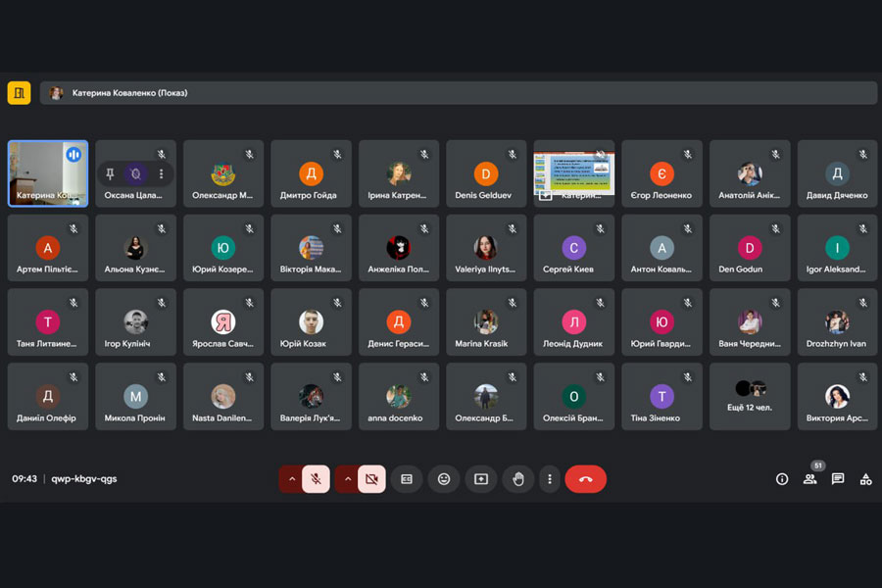Click Артем Пільтіє red A avatar
The height and width of the screenshot is (588, 882).
pyautogui.click(x=48, y=248)
